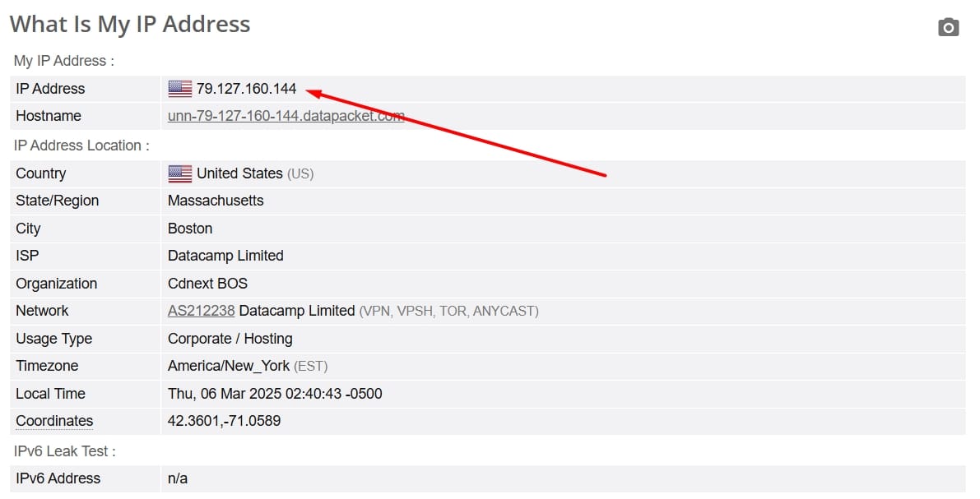The width and height of the screenshot is (980, 499).
Task: Click the US flag in the Country row
Action: (x=180, y=173)
